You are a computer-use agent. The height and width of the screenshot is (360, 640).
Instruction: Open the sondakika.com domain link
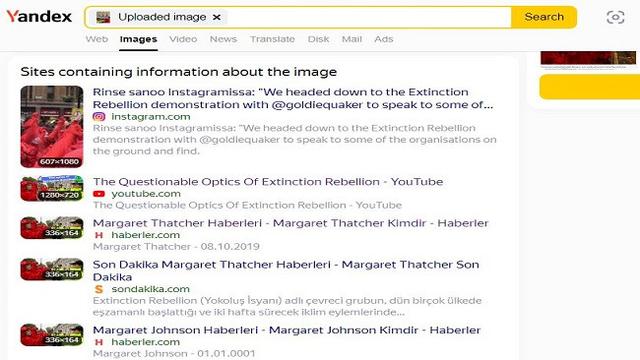click(x=151, y=289)
